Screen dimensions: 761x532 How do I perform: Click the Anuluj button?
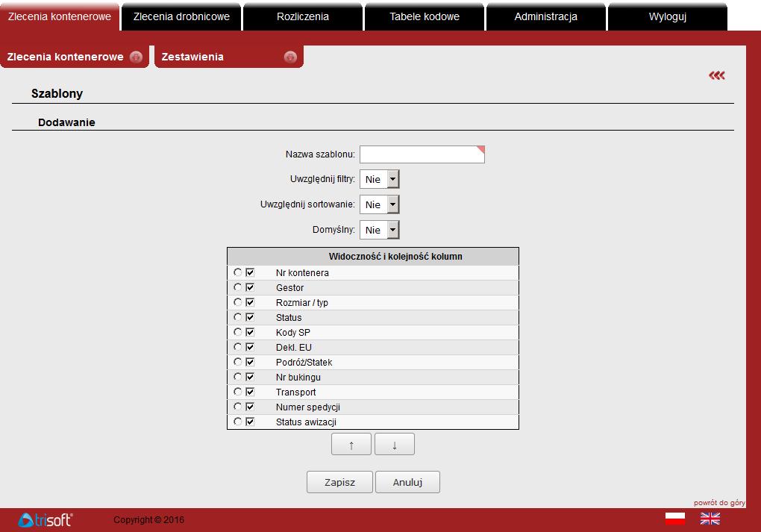407,482
